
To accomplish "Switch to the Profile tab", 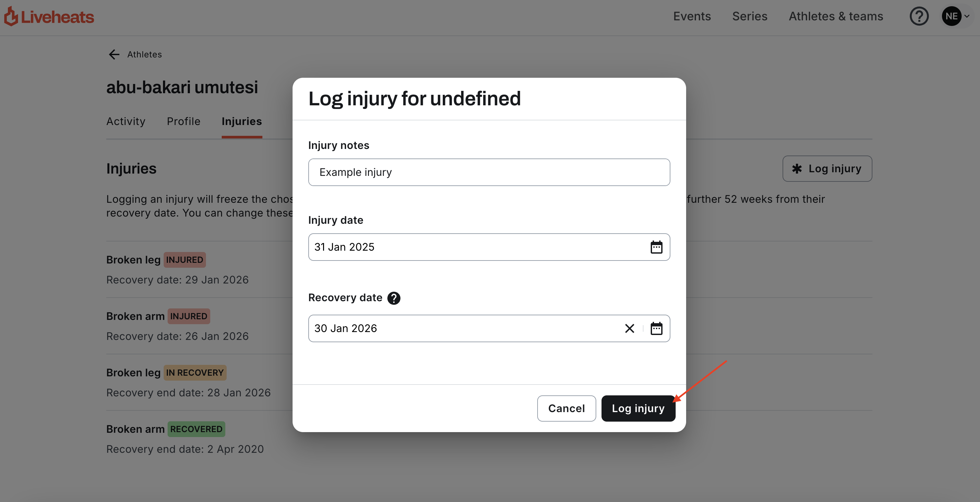I will [183, 121].
